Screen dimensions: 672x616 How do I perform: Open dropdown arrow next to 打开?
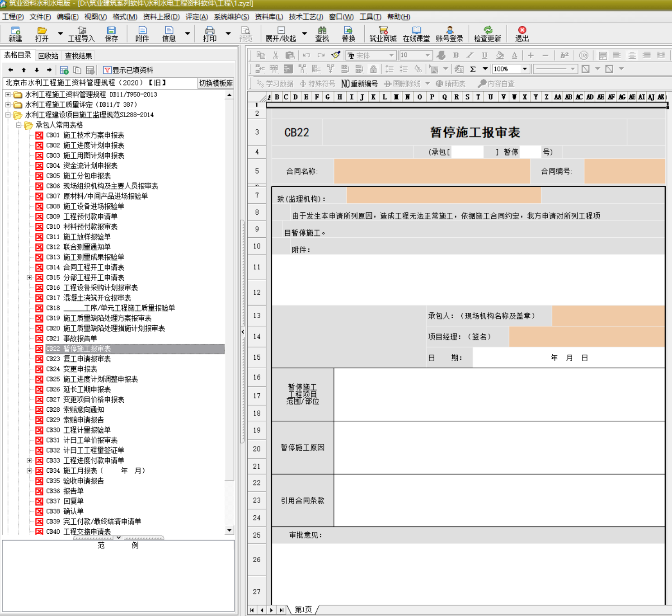(x=60, y=33)
